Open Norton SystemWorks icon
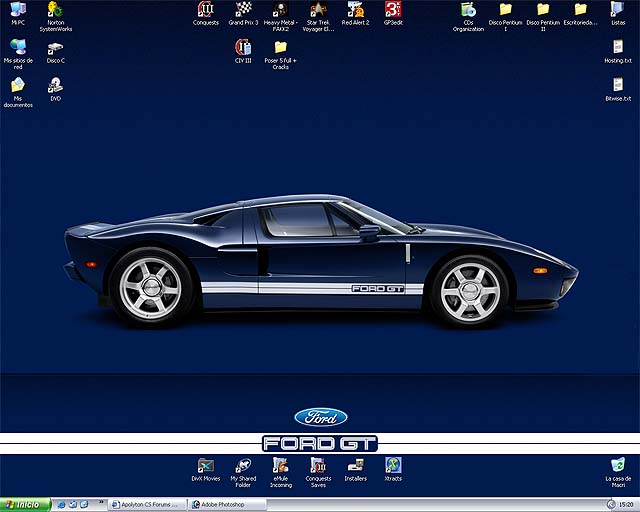 point(55,10)
